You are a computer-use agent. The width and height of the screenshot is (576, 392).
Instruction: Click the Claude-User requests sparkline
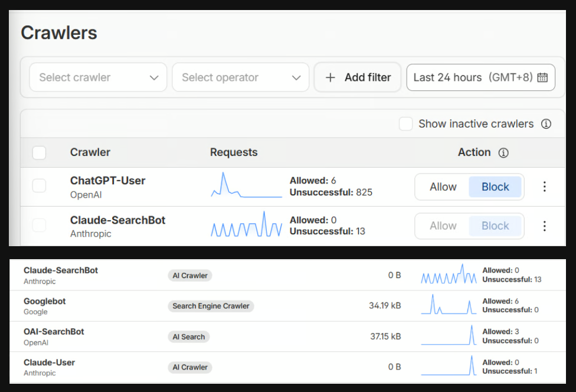coord(449,365)
